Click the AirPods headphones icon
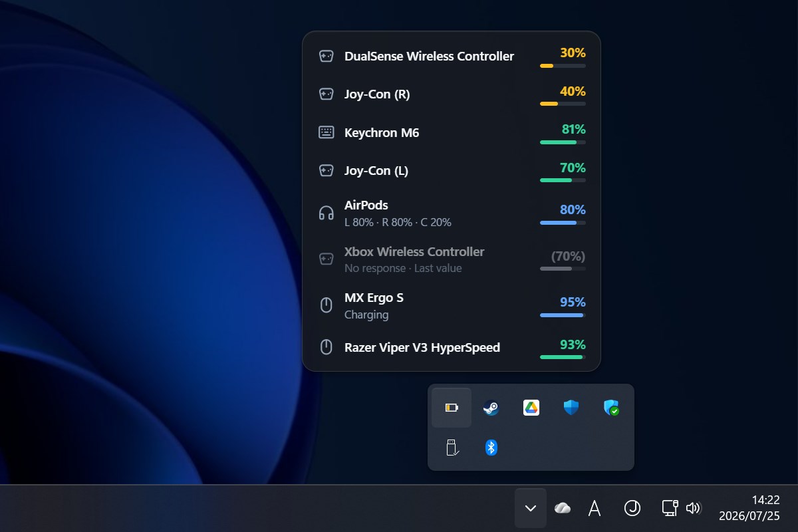 (326, 213)
